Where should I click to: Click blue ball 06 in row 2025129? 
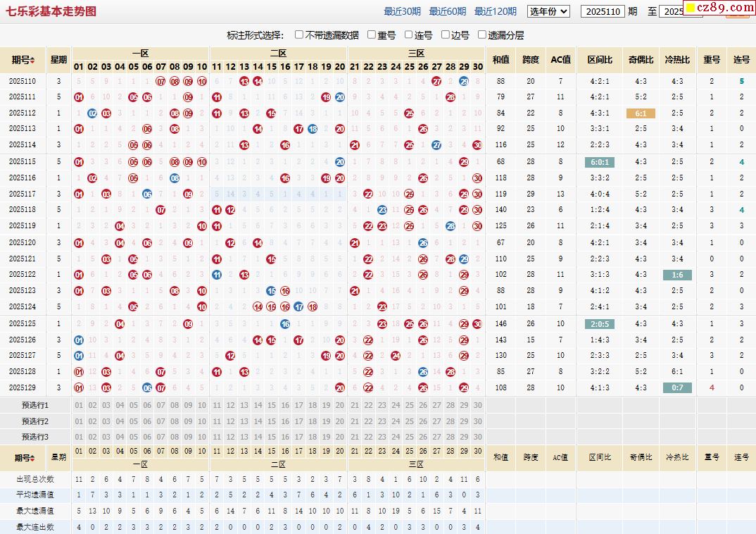pyautogui.click(x=147, y=388)
